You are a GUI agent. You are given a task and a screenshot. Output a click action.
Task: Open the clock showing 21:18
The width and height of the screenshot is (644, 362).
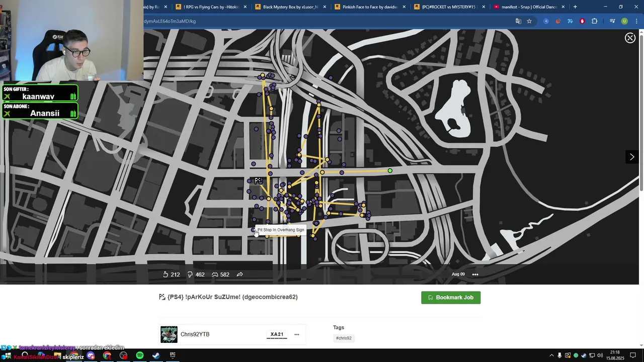[x=615, y=355]
